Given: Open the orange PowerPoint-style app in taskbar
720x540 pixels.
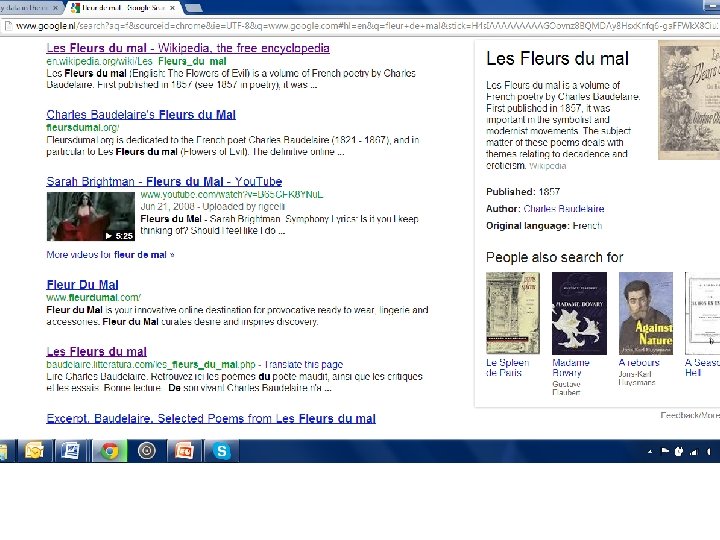Looking at the screenshot, I should pyautogui.click(x=184, y=451).
